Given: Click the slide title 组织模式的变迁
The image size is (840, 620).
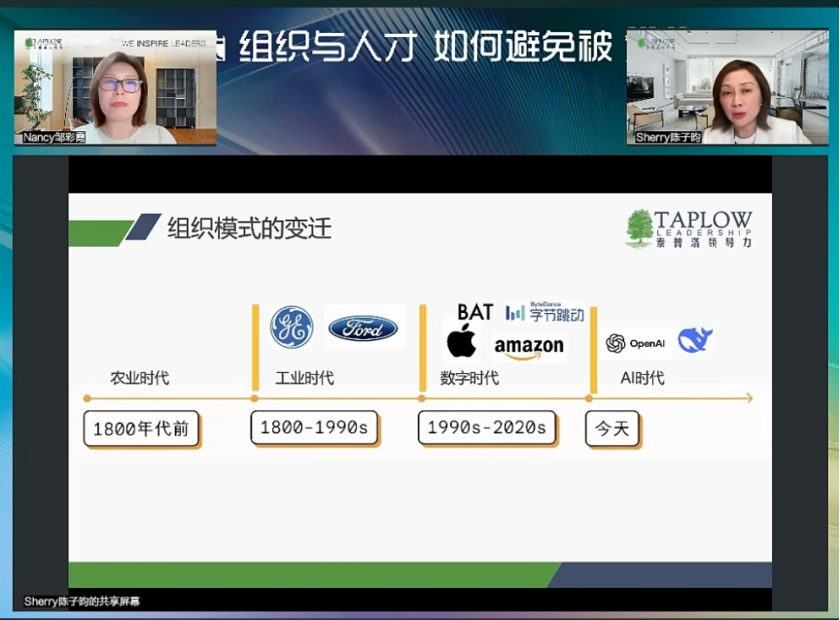Looking at the screenshot, I should click(250, 228).
